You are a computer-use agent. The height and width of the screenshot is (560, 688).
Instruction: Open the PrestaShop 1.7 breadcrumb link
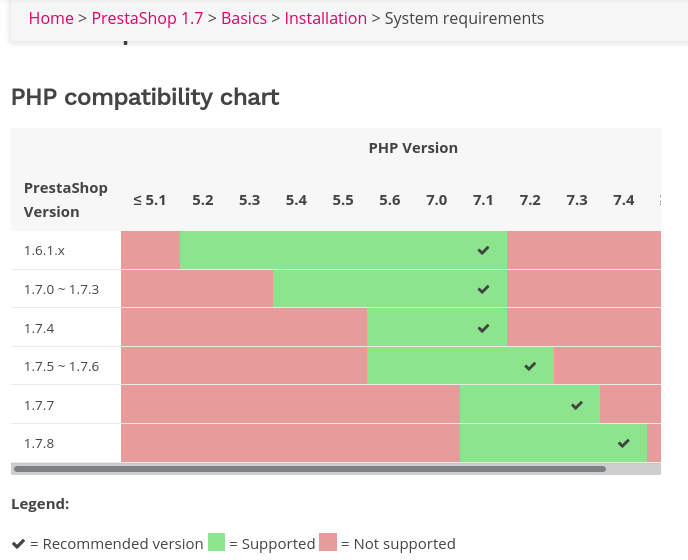147,18
